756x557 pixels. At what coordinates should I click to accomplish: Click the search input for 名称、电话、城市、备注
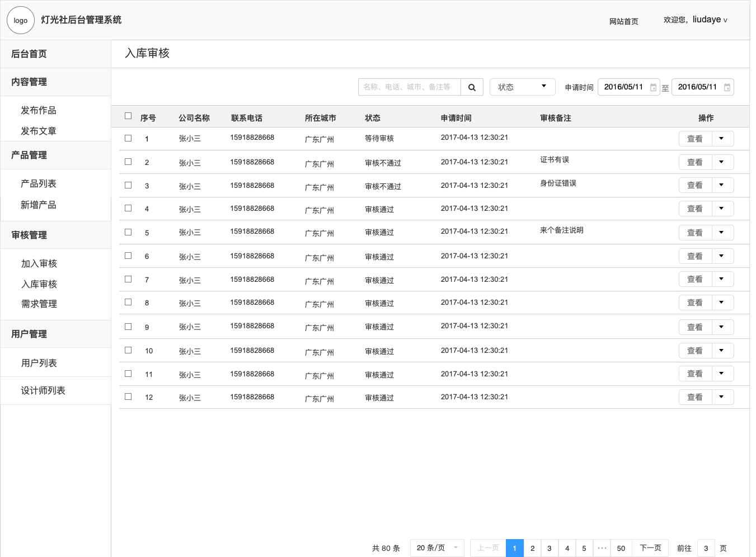coord(409,87)
